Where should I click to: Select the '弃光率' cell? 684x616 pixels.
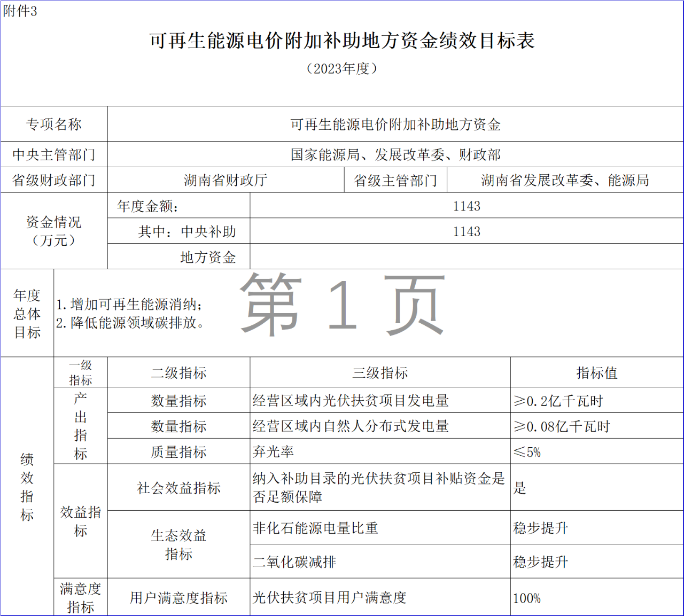380,451
